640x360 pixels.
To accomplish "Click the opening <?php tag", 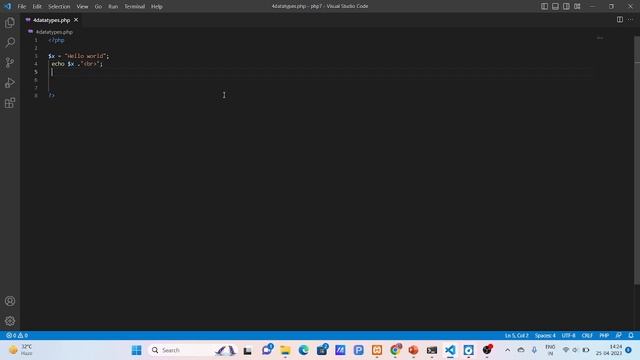I will pos(56,40).
